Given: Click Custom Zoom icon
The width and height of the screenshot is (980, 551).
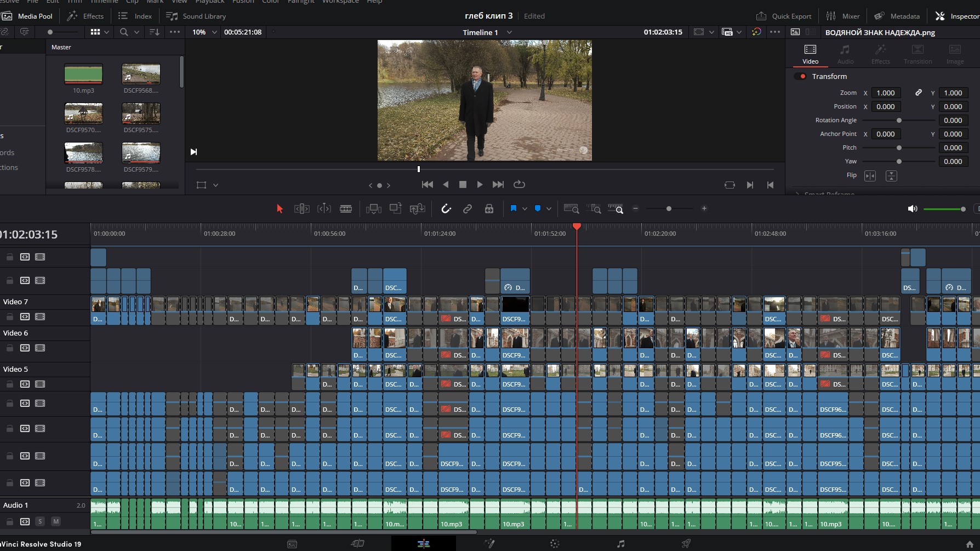Looking at the screenshot, I should 616,208.
